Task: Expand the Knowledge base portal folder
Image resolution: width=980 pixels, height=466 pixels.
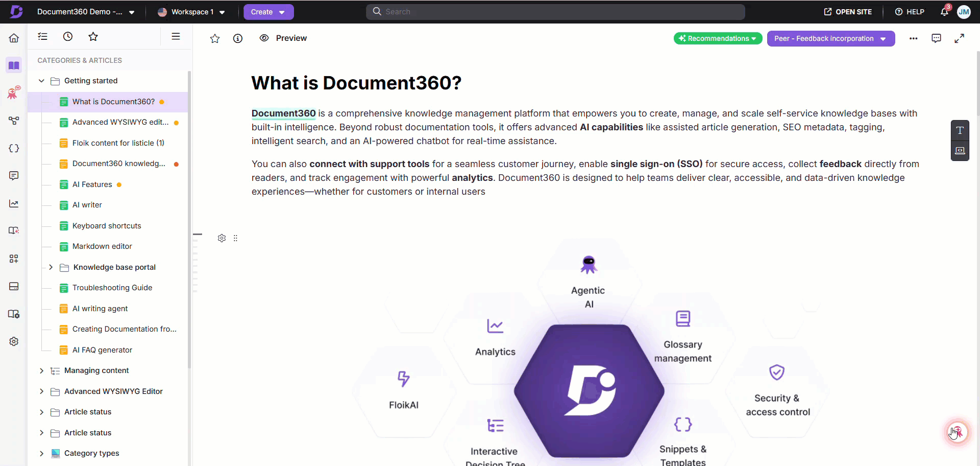Action: click(x=51, y=267)
